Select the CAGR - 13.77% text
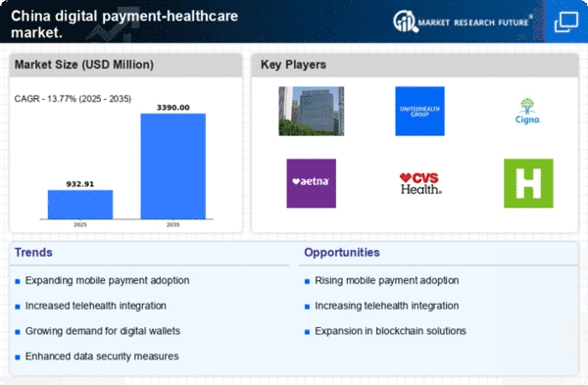This screenshot has height=385, width=588. (73, 99)
